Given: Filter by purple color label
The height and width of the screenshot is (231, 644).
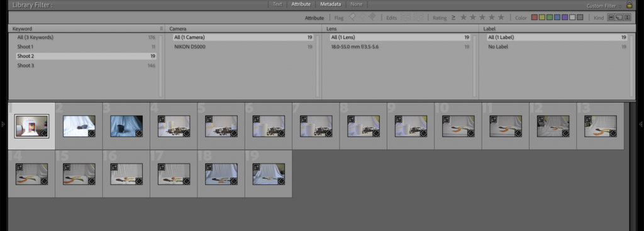Looking at the screenshot, I should tap(565, 17).
